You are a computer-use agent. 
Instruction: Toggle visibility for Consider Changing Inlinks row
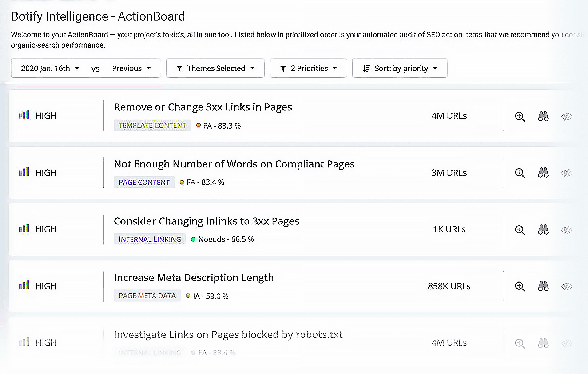567,230
